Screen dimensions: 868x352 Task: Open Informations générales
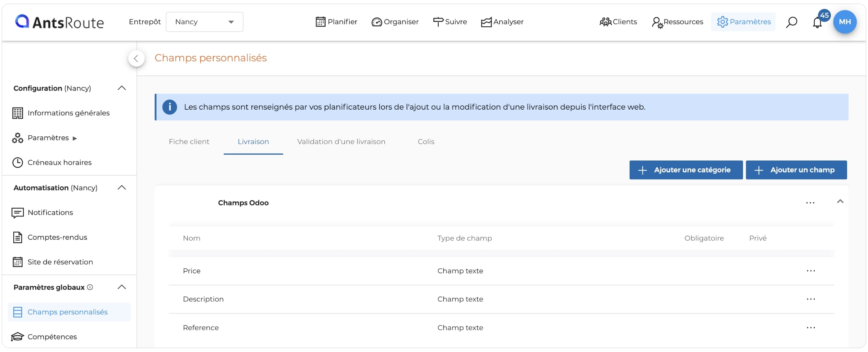pyautogui.click(x=68, y=113)
